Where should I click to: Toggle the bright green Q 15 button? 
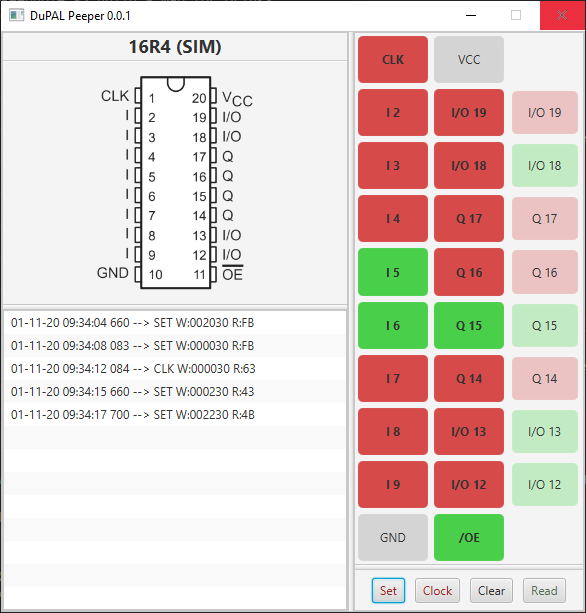(x=469, y=325)
